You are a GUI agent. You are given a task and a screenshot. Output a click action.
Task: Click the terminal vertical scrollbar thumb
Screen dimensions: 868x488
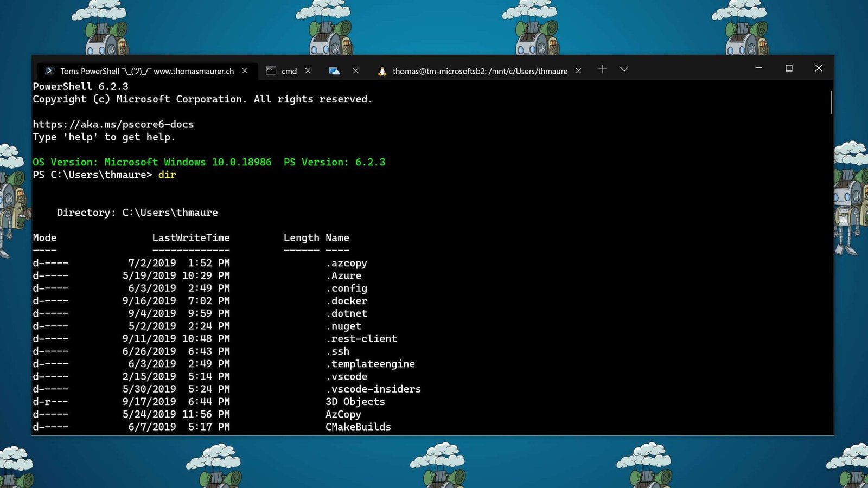pos(831,102)
